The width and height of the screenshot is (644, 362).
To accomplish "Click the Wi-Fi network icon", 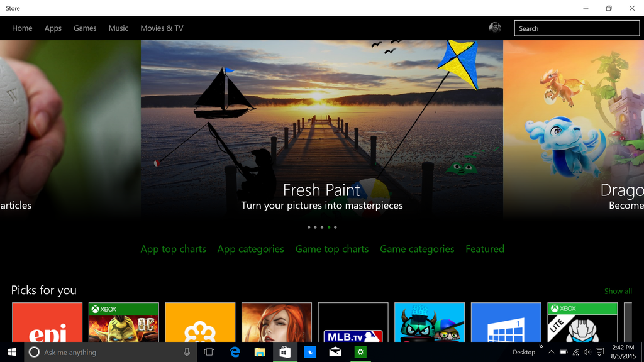I will tap(575, 352).
